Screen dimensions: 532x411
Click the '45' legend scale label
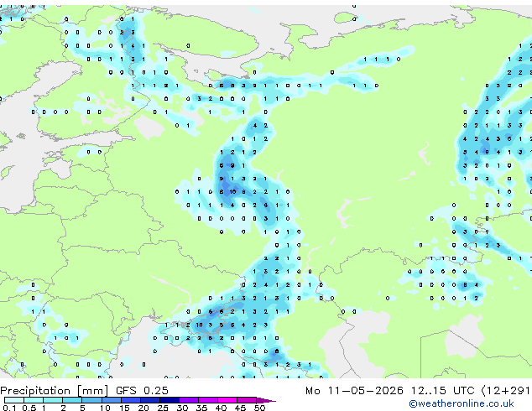pyautogui.click(x=240, y=408)
